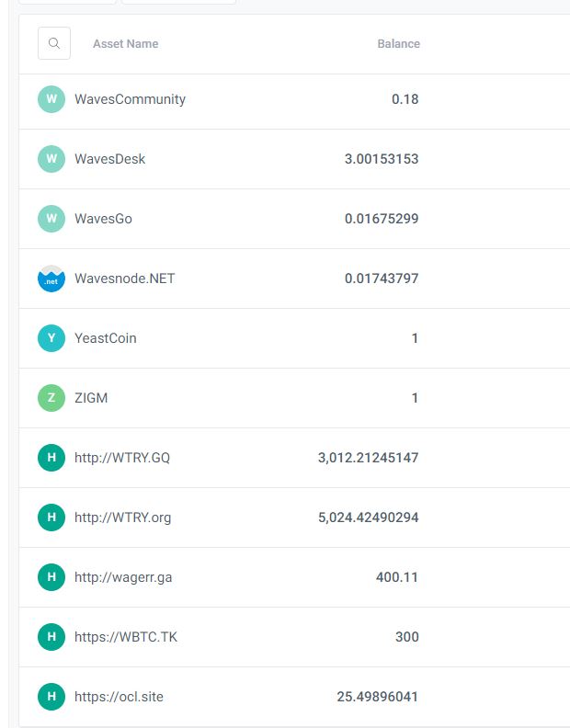Click the WavesDesk asset icon
570x728 pixels.
point(51,159)
